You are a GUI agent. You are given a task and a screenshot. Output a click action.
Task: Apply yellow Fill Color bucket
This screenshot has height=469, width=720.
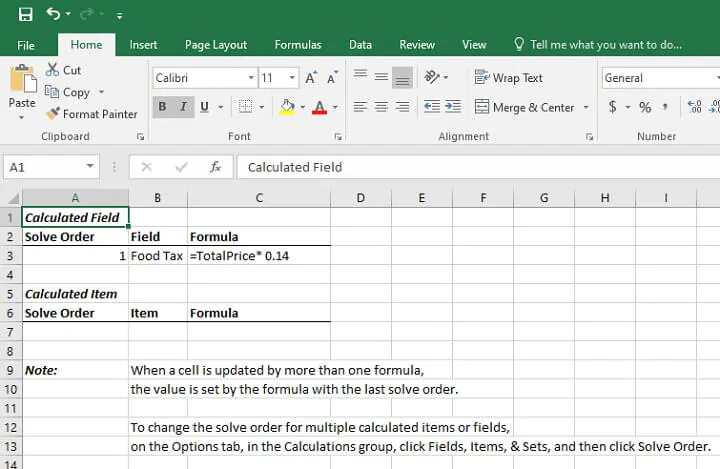click(287, 107)
